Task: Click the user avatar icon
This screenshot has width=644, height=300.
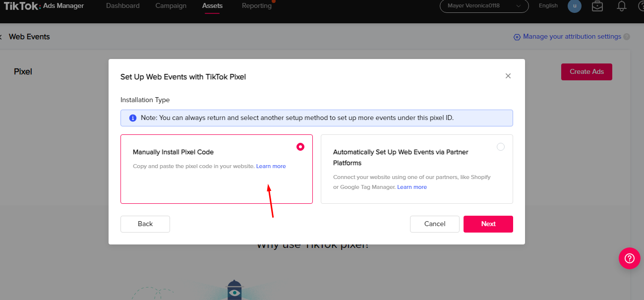Action: click(575, 6)
